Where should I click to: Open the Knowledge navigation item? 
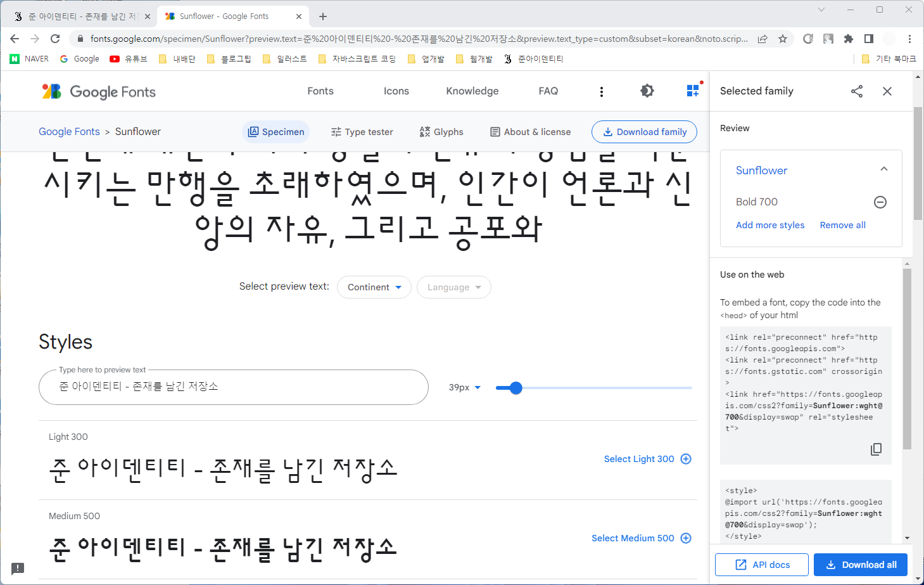click(472, 91)
